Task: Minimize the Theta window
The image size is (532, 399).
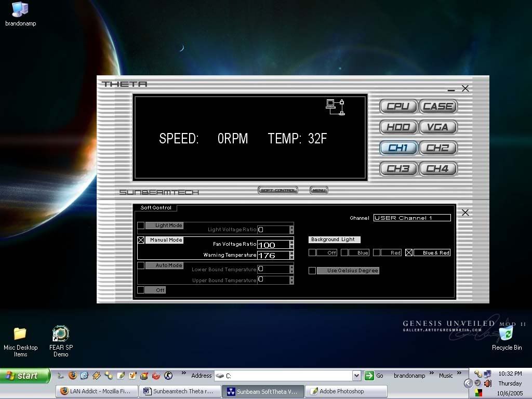Action: pyautogui.click(x=451, y=90)
